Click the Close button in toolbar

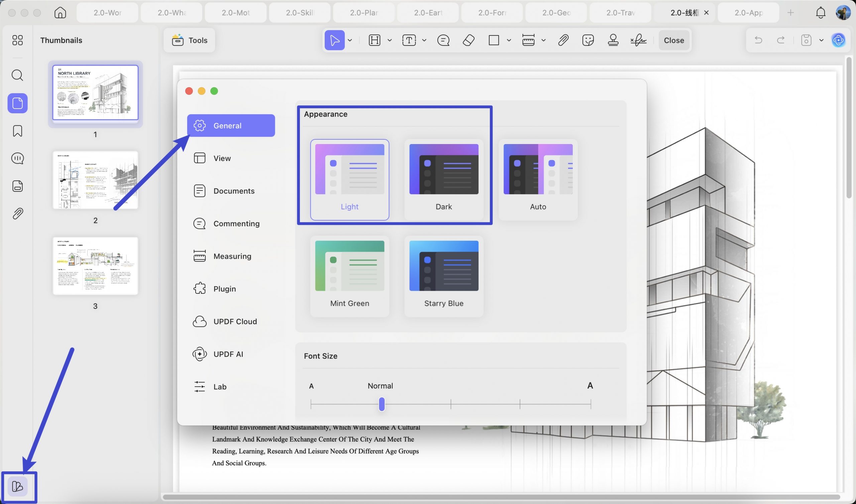click(x=674, y=40)
